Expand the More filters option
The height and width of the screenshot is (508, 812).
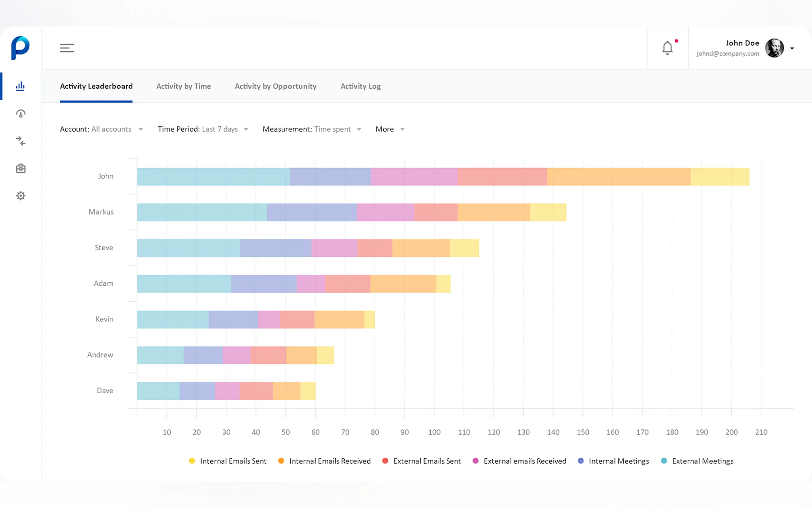[390, 129]
